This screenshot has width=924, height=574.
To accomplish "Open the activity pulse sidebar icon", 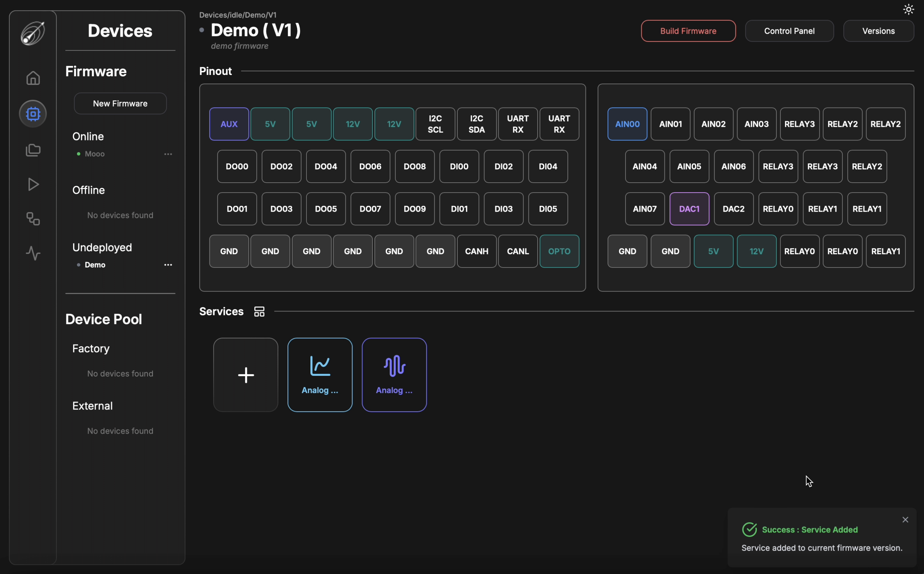I will click(x=33, y=253).
